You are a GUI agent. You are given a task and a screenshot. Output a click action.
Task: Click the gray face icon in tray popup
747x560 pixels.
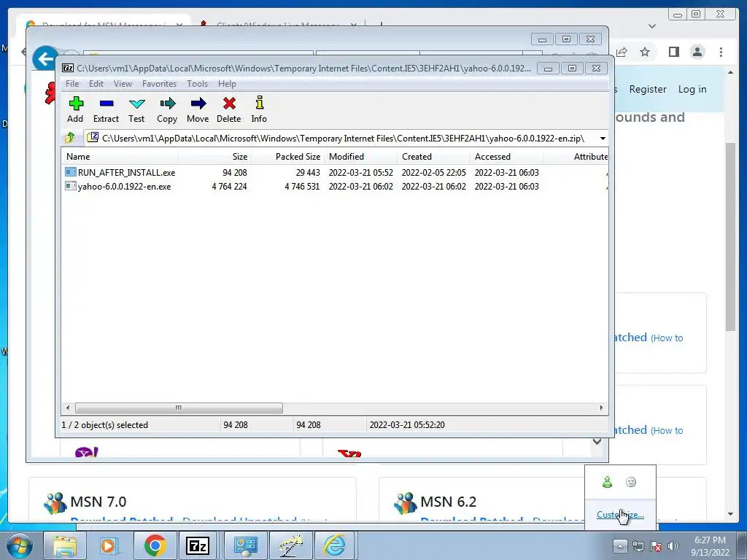point(631,482)
